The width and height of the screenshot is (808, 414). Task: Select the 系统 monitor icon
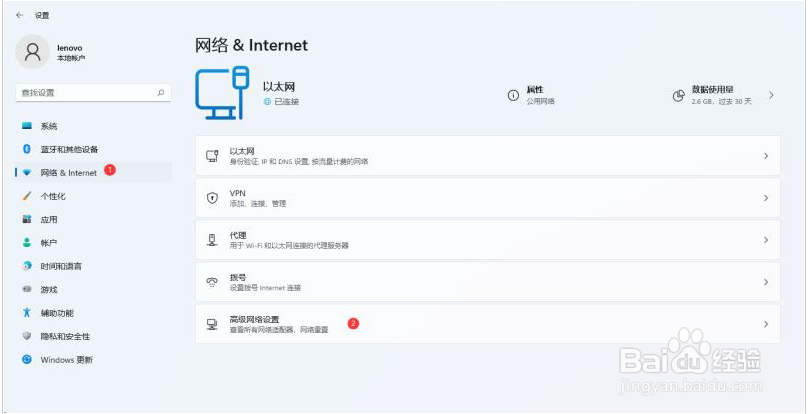point(27,126)
